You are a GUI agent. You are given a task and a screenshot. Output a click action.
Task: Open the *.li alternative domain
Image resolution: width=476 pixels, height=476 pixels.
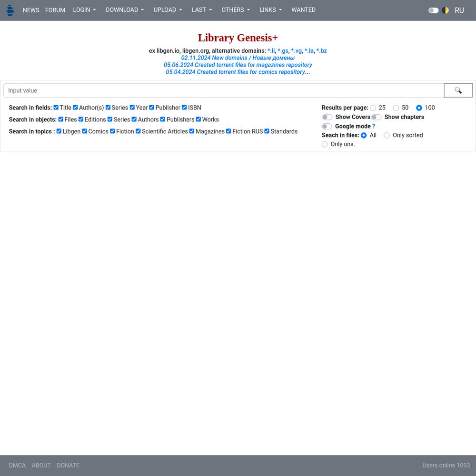pyautogui.click(x=271, y=51)
